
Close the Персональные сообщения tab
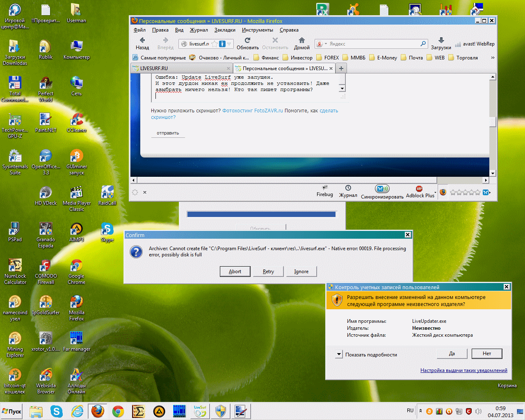point(331,68)
